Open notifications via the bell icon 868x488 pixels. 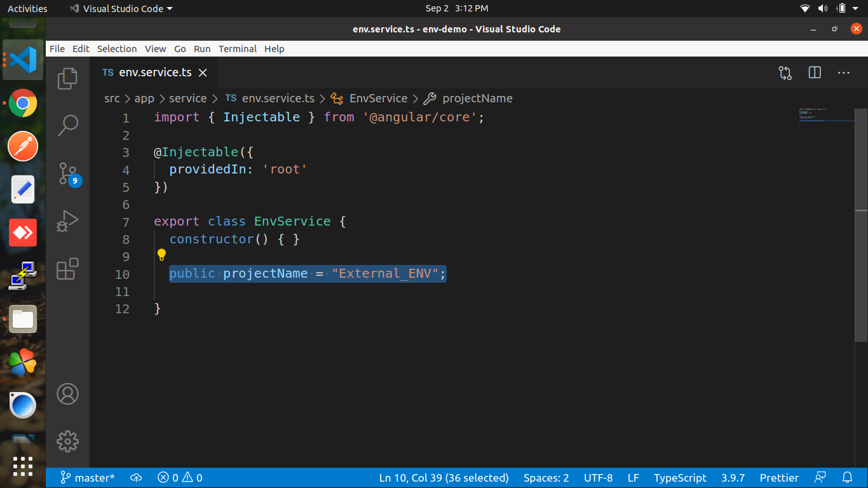click(x=848, y=477)
